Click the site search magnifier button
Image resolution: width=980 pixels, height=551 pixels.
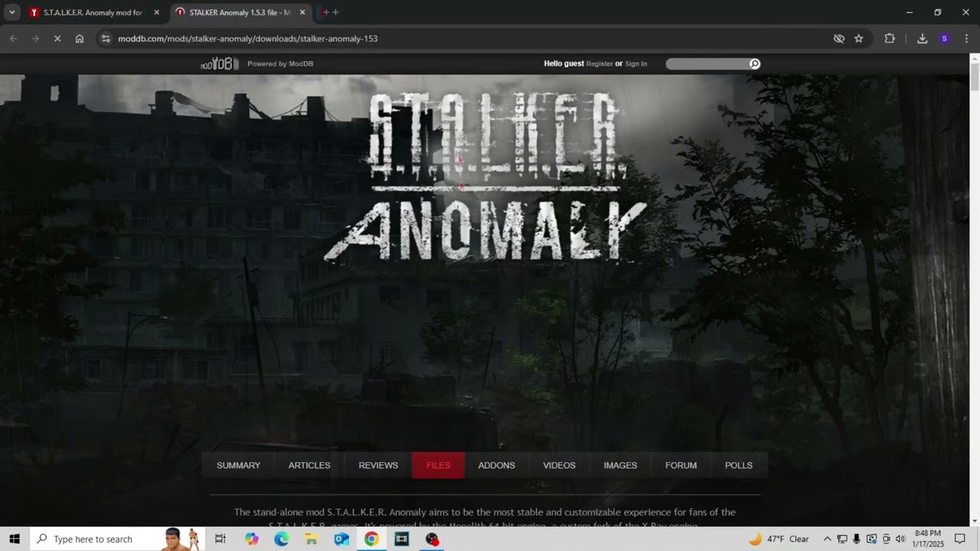tap(755, 64)
